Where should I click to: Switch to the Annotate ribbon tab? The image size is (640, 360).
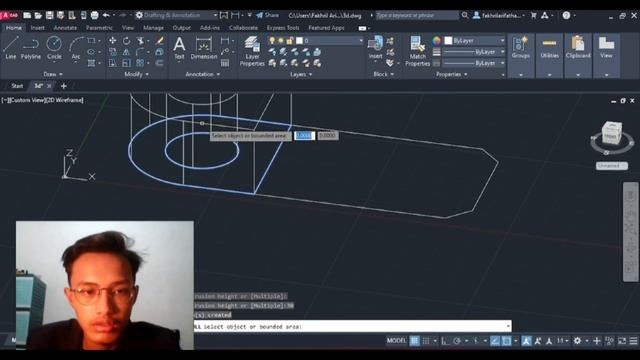coord(65,28)
